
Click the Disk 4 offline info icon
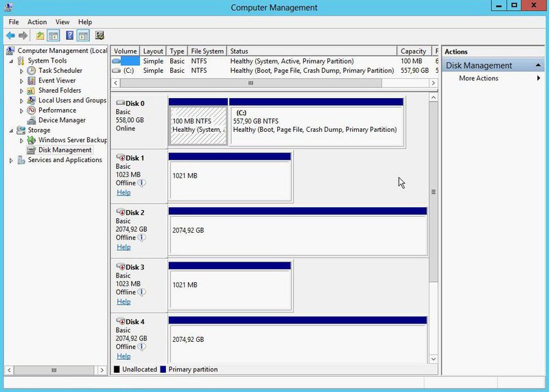[141, 347]
